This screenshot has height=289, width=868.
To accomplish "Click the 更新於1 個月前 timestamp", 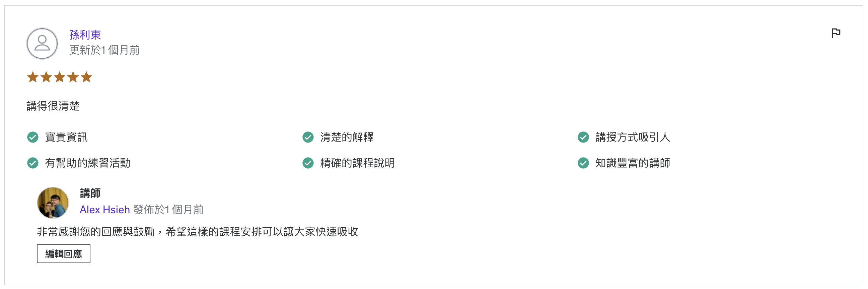I will (x=105, y=50).
